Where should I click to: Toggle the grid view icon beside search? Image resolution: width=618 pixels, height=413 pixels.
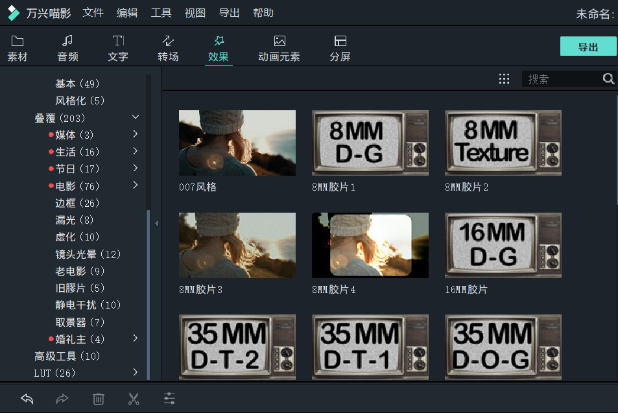point(503,79)
